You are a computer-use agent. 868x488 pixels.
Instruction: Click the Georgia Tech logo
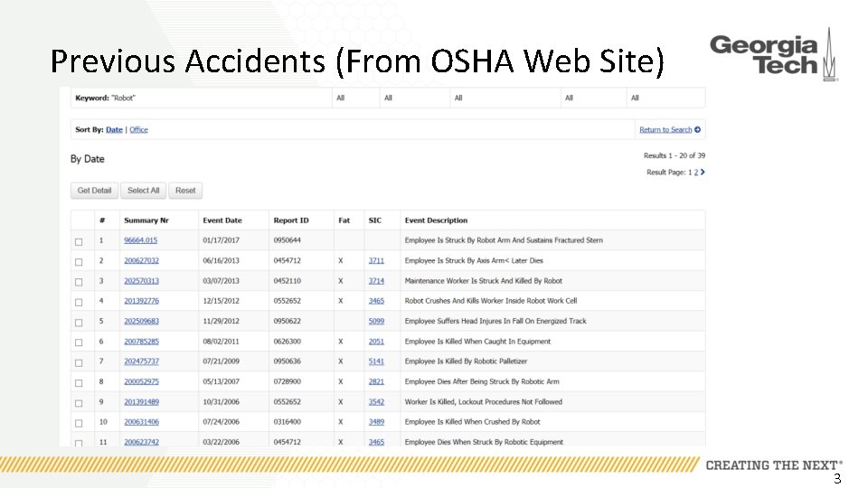[773, 55]
